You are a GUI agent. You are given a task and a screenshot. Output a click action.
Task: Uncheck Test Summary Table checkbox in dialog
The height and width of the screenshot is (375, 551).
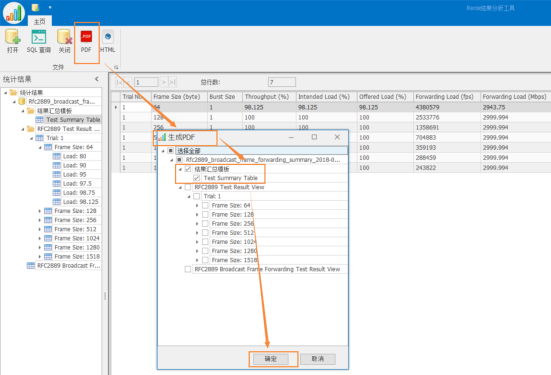[x=197, y=178]
